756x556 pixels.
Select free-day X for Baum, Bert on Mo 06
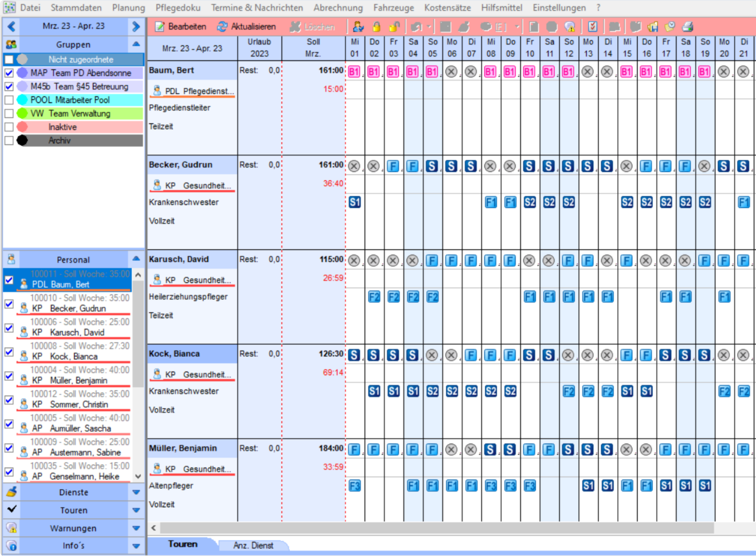point(451,72)
